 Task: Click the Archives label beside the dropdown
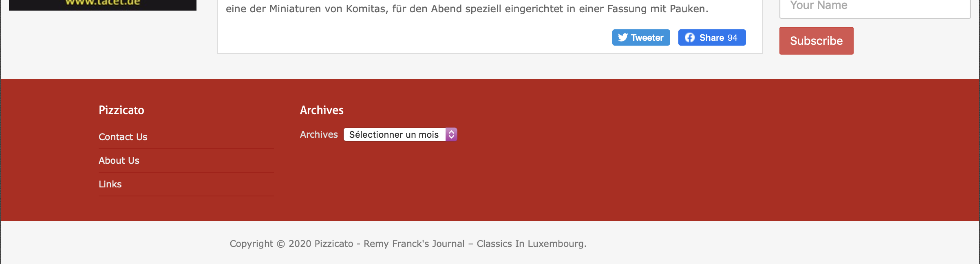pos(319,134)
